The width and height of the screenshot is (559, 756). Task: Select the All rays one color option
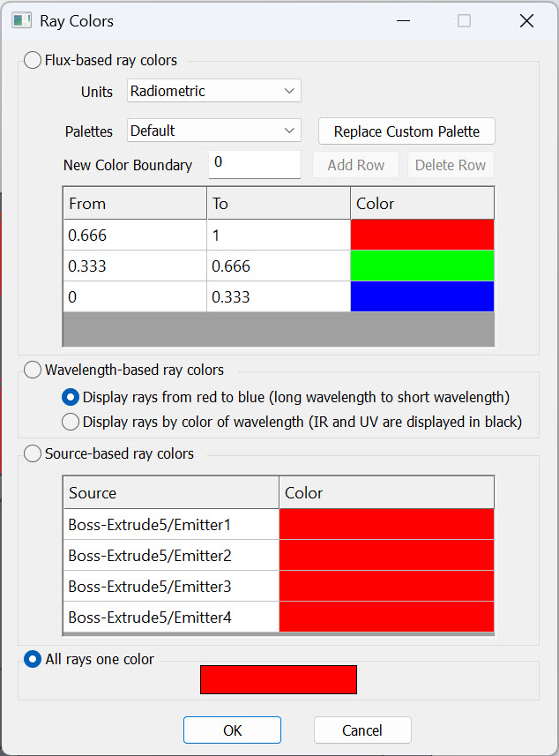pyautogui.click(x=33, y=659)
